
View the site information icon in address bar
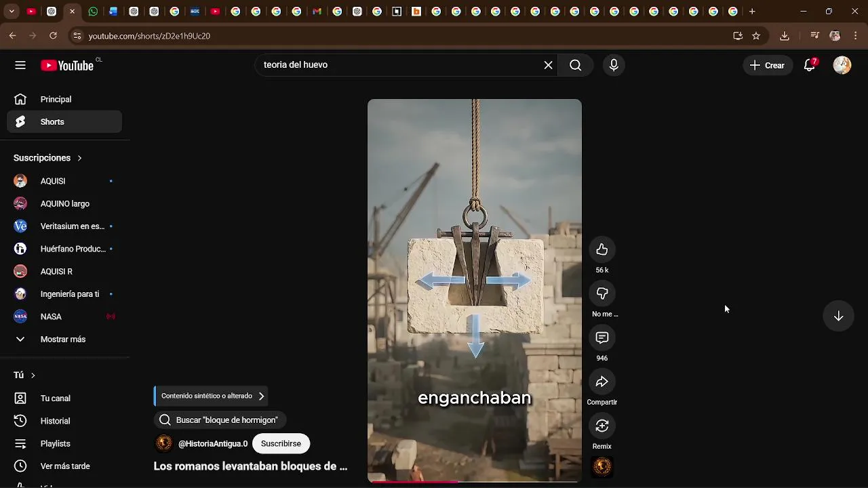(77, 36)
